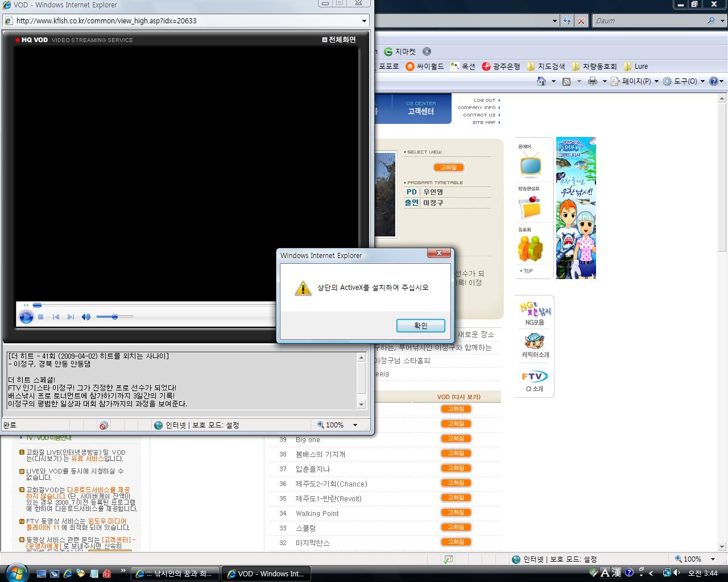Screen dimensions: 728x582
Task: Open the 100% zoom dropdown in VOD window
Action: tap(355, 425)
